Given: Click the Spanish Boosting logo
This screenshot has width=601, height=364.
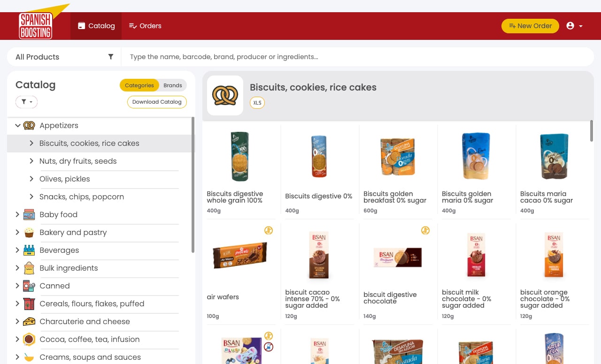Looking at the screenshot, I should (36, 25).
